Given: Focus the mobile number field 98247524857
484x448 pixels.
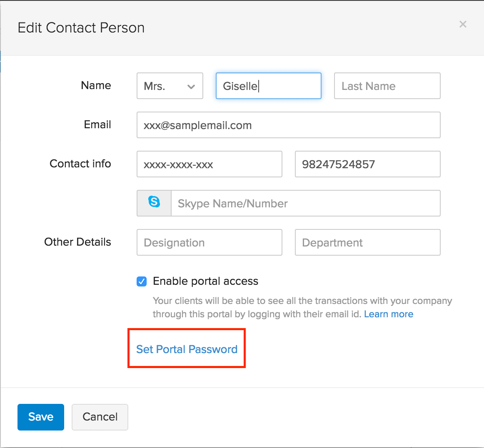Looking at the screenshot, I should click(x=367, y=164).
